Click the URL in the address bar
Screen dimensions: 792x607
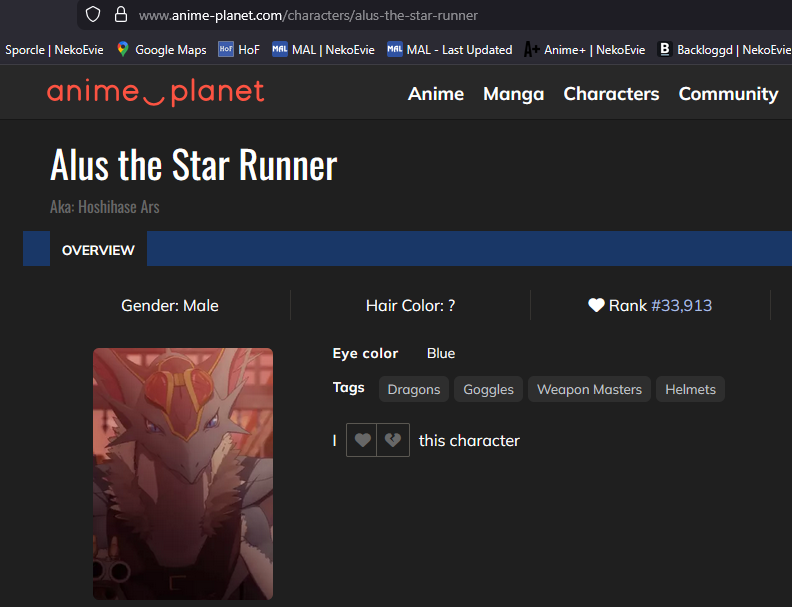click(308, 16)
